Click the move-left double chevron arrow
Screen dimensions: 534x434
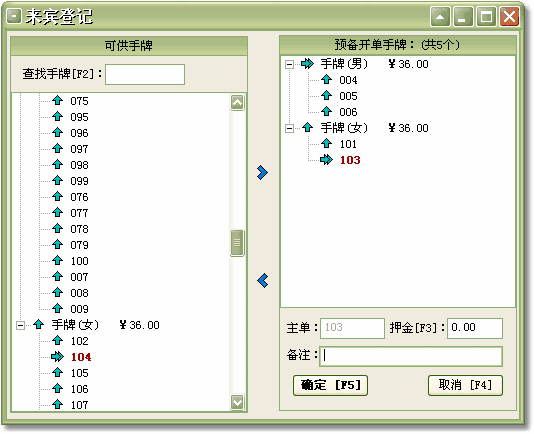tap(263, 281)
